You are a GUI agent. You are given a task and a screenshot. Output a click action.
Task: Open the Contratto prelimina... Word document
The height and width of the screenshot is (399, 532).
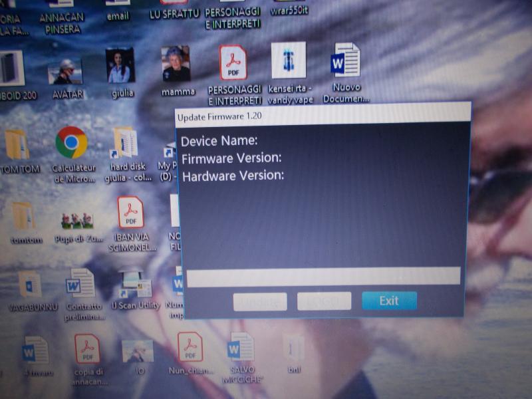[80, 283]
